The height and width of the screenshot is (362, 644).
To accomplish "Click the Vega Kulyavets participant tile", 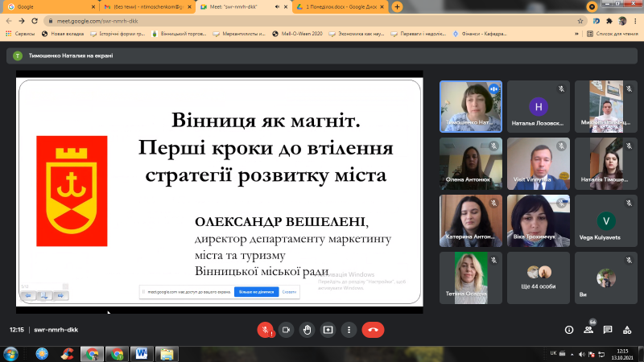I will click(x=606, y=220).
